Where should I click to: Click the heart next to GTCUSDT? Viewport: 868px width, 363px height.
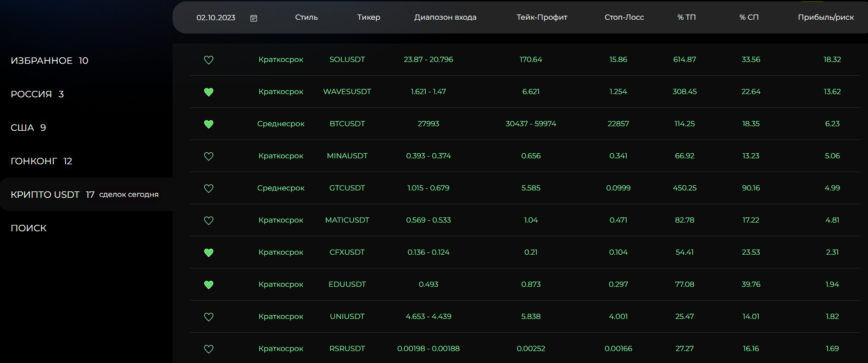(x=209, y=189)
